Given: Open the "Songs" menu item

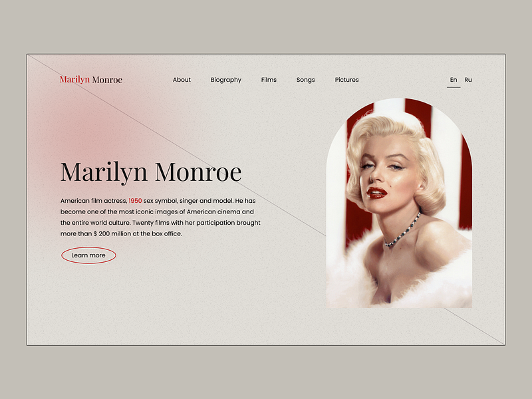Looking at the screenshot, I should point(305,80).
